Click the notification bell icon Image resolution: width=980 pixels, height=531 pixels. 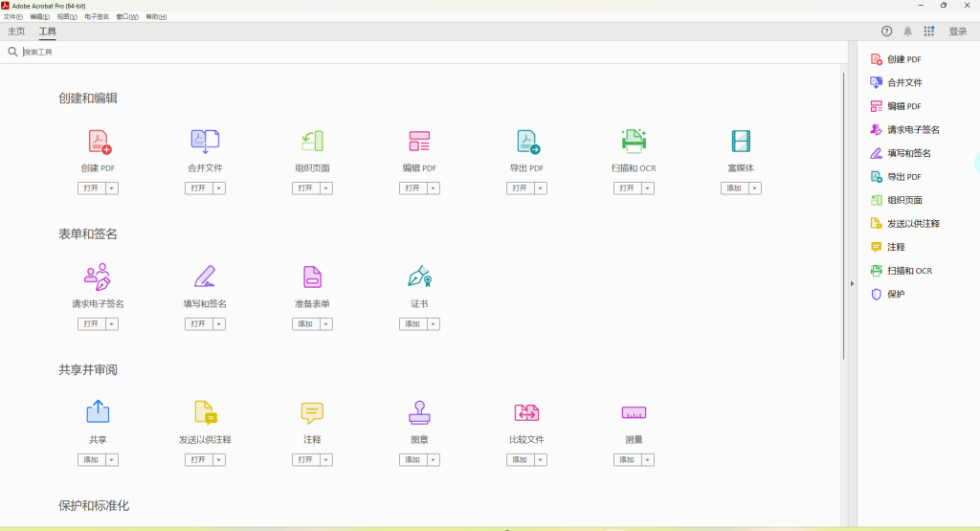click(907, 32)
